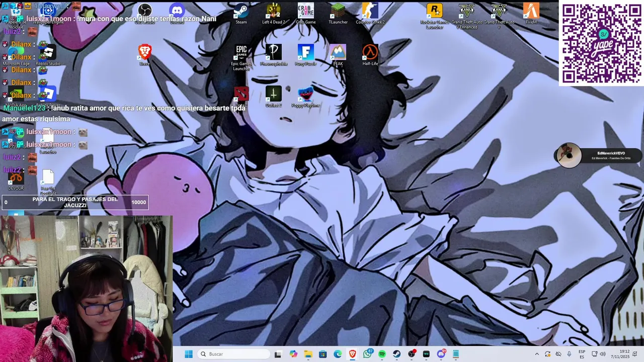Open File Explorer from the taskbar
644x362 pixels.
click(x=308, y=354)
